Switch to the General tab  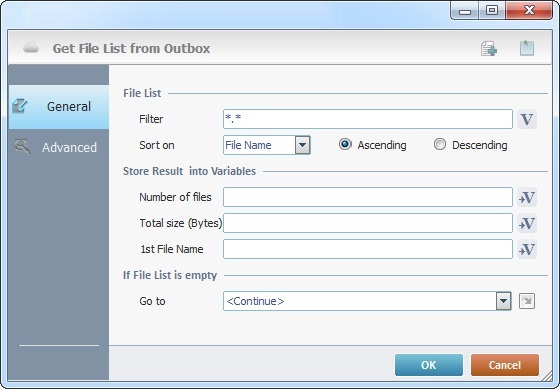pyautogui.click(x=59, y=107)
